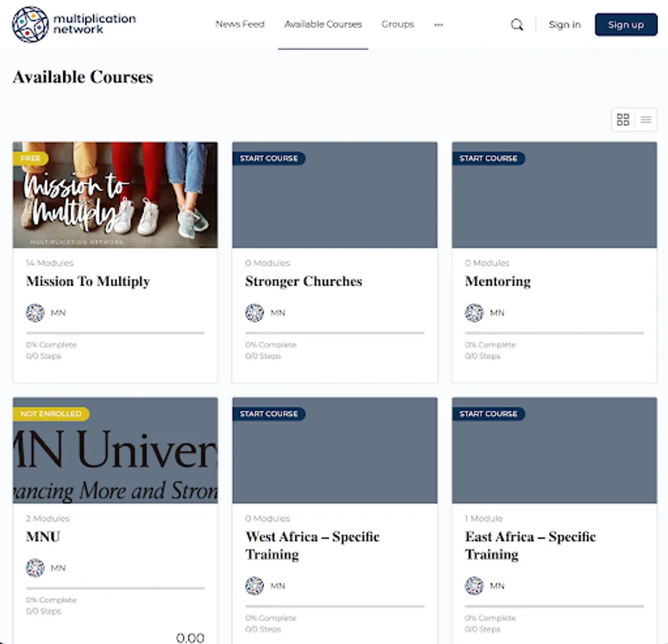Click the Multiplication Network logo
The height and width of the screenshot is (644, 668).
(x=74, y=24)
